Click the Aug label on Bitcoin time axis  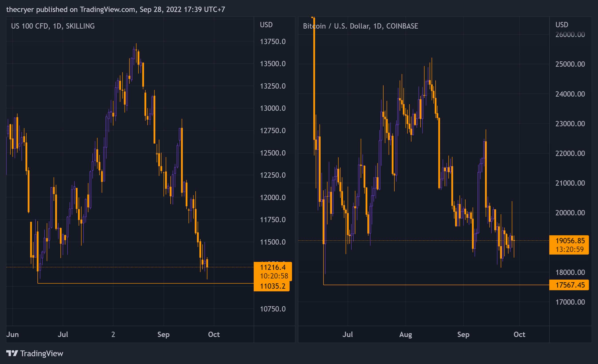tap(405, 335)
